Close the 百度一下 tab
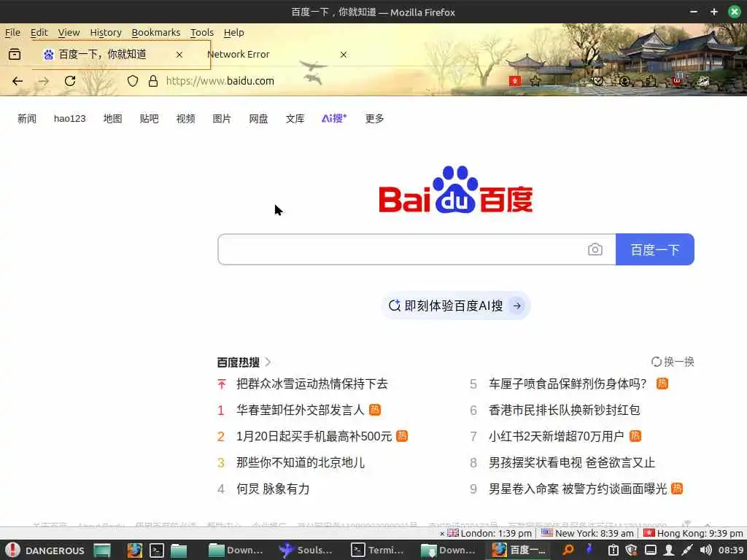The height and width of the screenshot is (560, 747). [179, 55]
